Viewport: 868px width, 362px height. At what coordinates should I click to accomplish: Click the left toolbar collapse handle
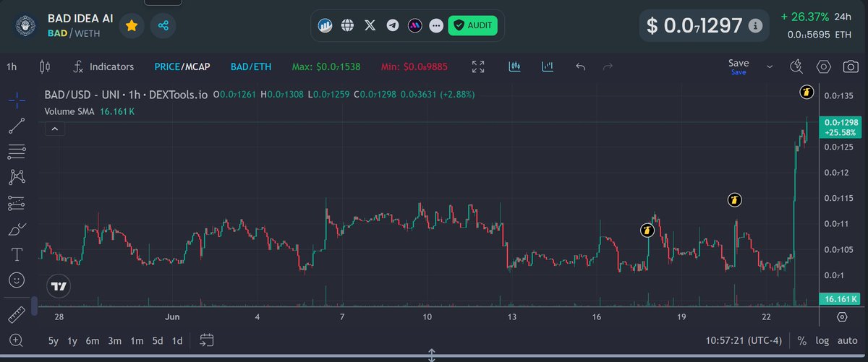coord(34,305)
